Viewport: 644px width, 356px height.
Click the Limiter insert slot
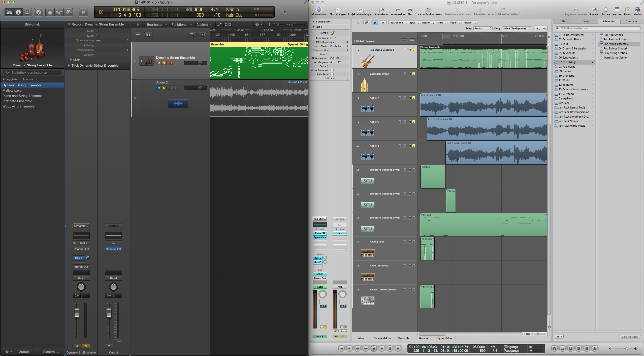pyautogui.click(x=340, y=233)
